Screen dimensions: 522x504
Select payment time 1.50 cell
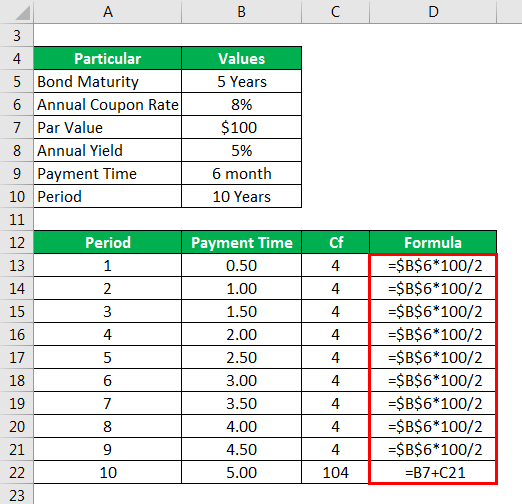241,311
